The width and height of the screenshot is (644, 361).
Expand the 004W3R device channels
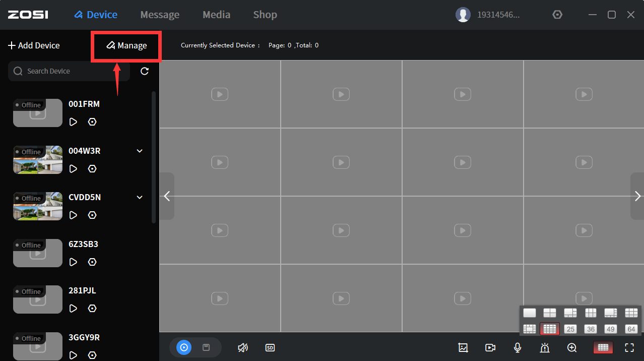point(140,151)
